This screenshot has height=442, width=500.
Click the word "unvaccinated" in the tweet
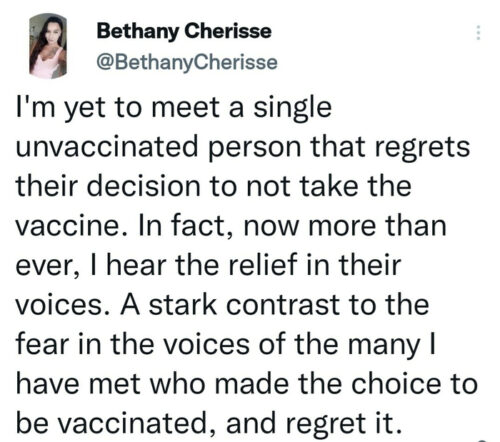coord(107,147)
